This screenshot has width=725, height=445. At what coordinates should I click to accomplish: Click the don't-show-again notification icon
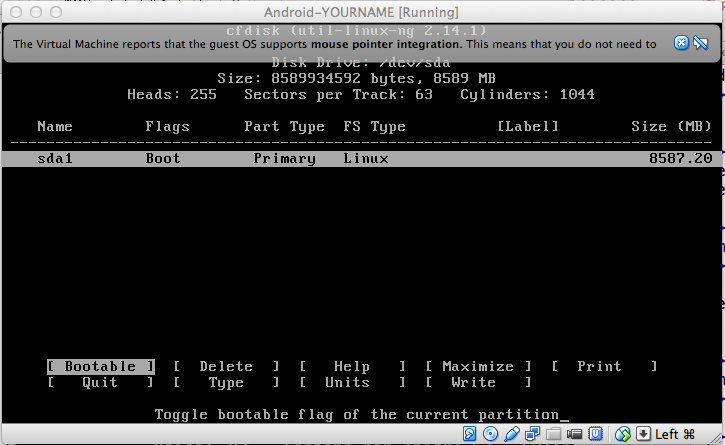click(701, 43)
